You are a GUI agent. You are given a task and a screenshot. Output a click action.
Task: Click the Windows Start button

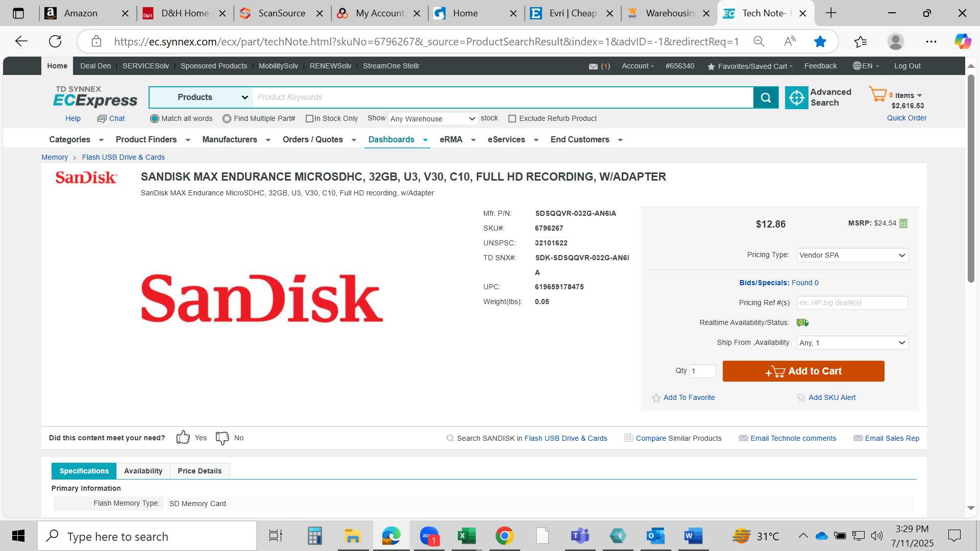18,536
